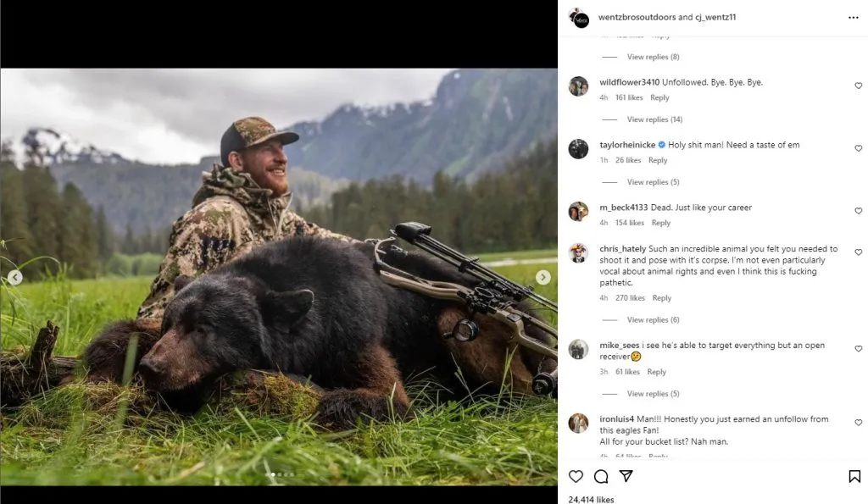View the 24,414 likes list
The width and height of the screenshot is (868, 504).
pyautogui.click(x=591, y=499)
